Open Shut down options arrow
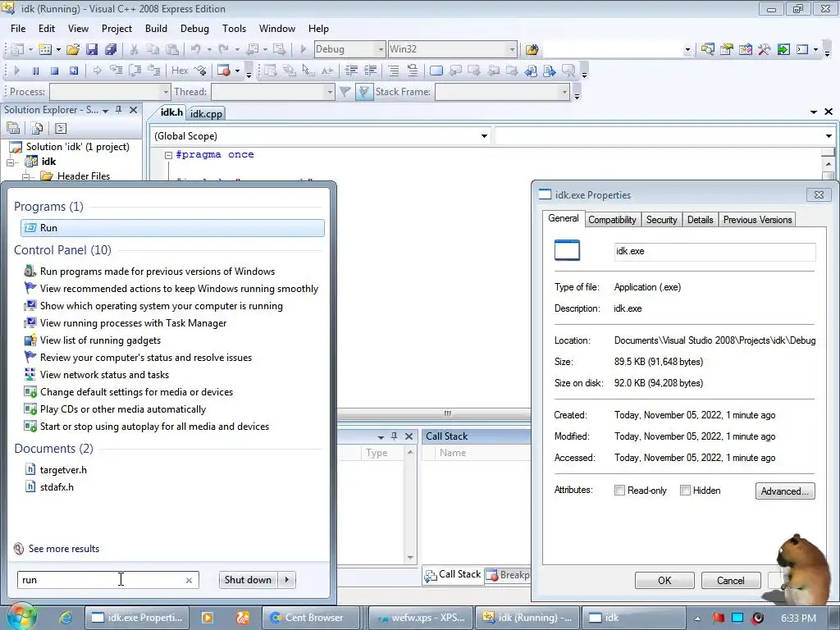The width and height of the screenshot is (840, 630). pyautogui.click(x=287, y=580)
